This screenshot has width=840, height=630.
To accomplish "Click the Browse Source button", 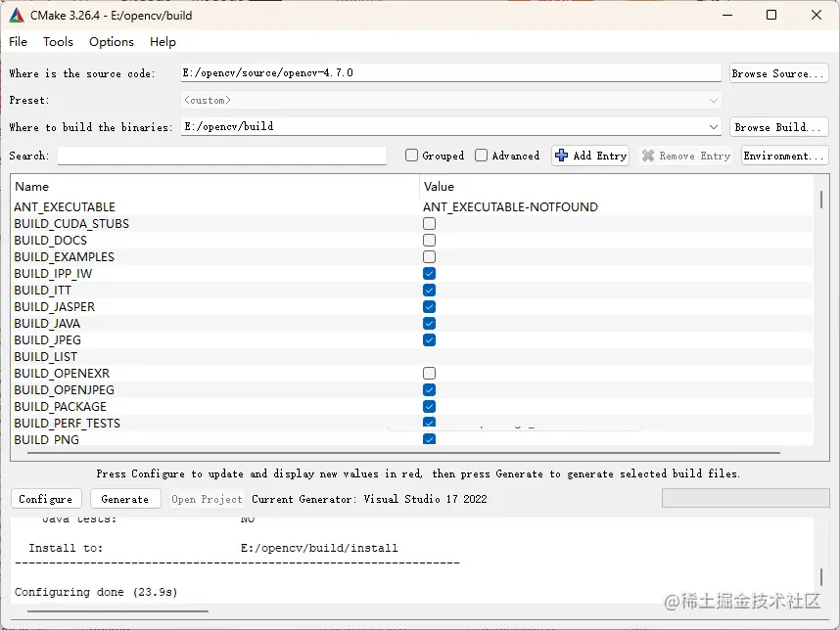I will 779,73.
